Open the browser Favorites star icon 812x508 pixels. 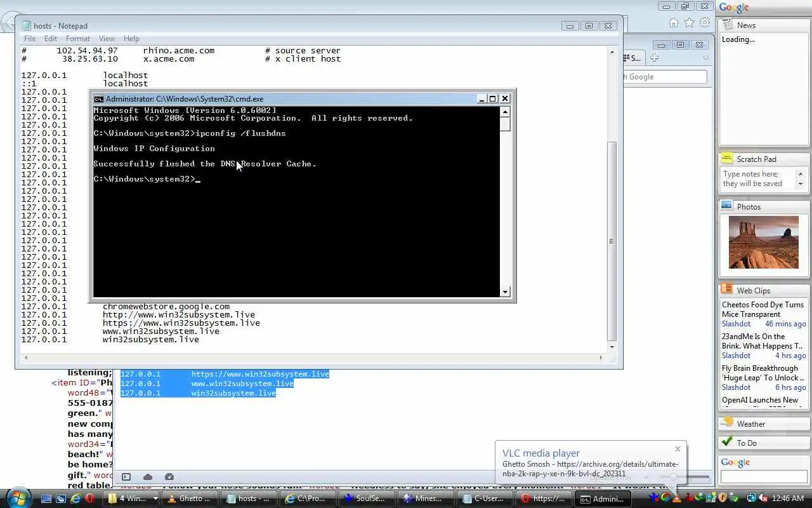point(689,23)
